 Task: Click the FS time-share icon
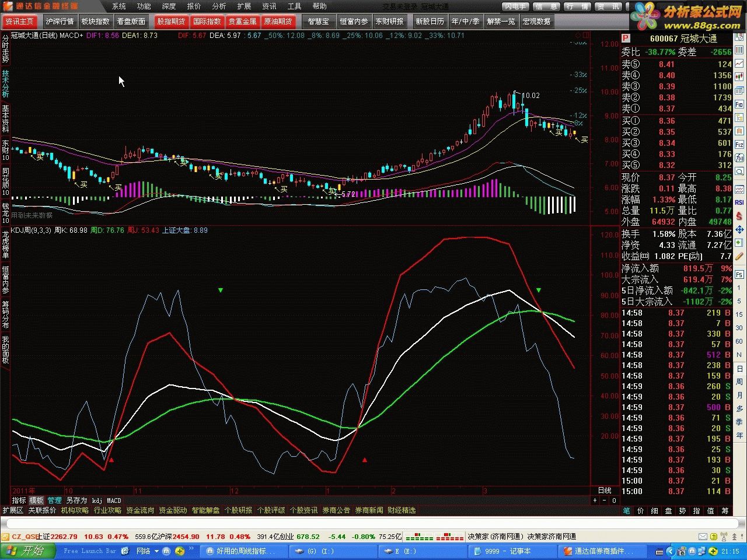tap(739, 275)
